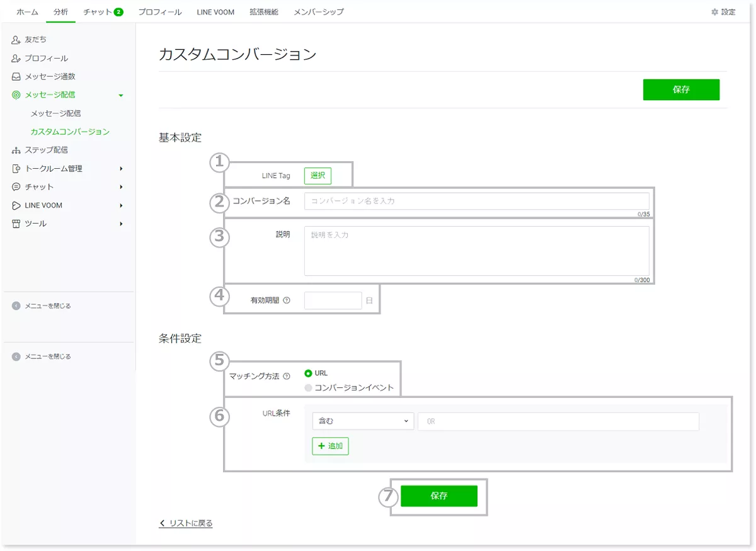Click the 友だち icon in sidebar
This screenshot has width=756, height=551.
coord(16,40)
